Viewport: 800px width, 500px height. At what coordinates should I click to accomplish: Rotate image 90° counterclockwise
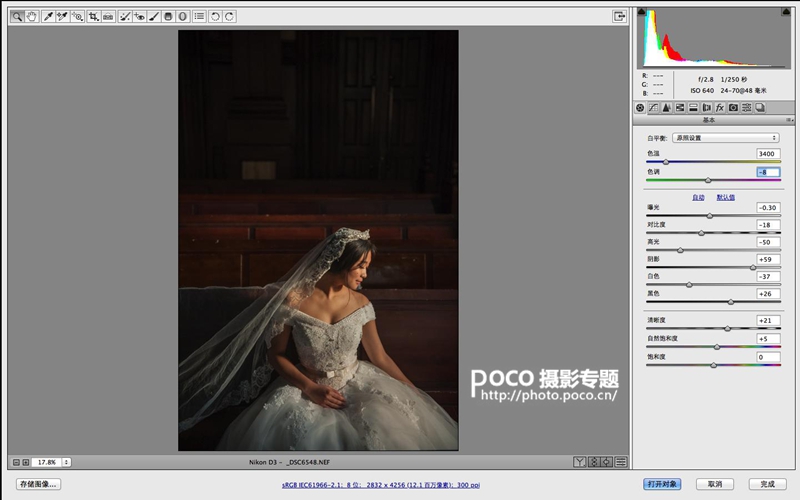pos(215,16)
